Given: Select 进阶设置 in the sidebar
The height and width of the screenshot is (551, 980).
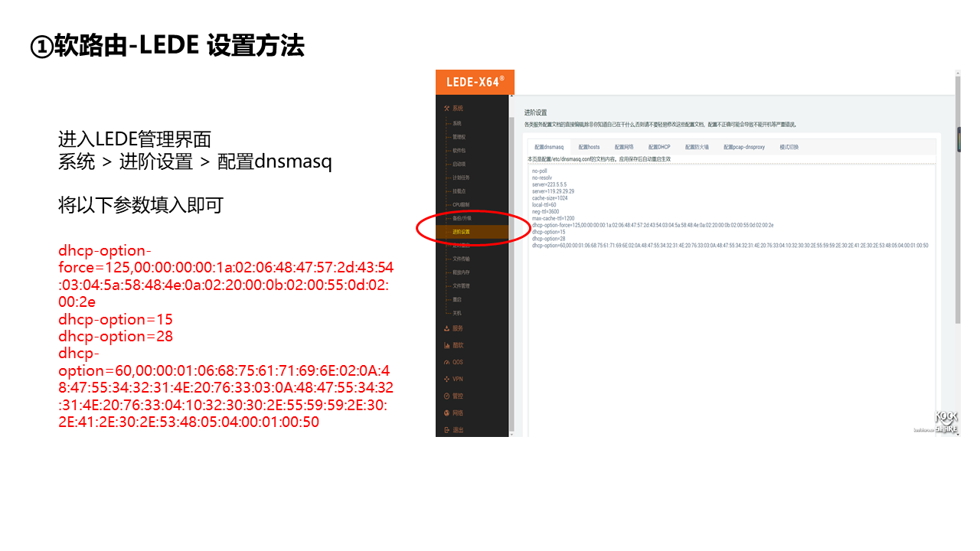Looking at the screenshot, I should click(461, 232).
